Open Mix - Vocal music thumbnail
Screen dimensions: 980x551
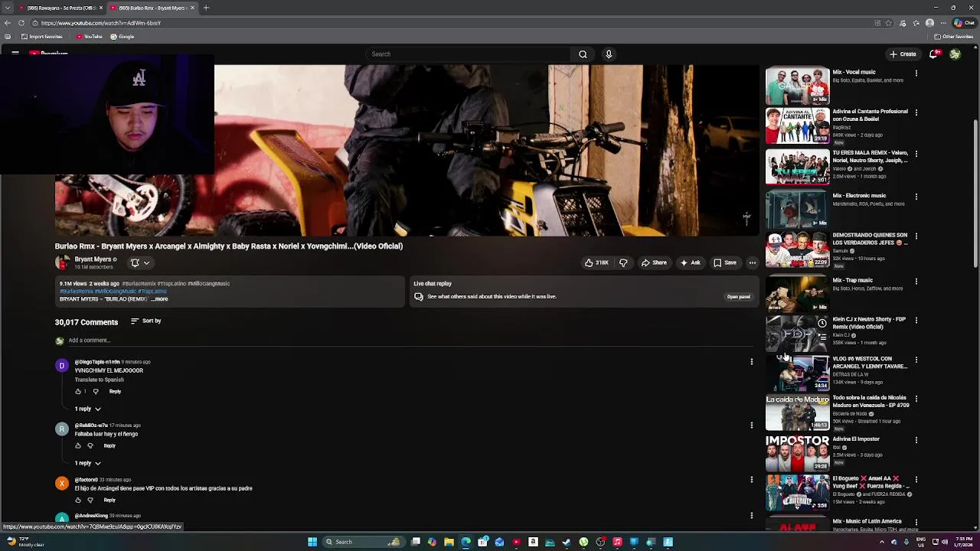tap(797, 86)
